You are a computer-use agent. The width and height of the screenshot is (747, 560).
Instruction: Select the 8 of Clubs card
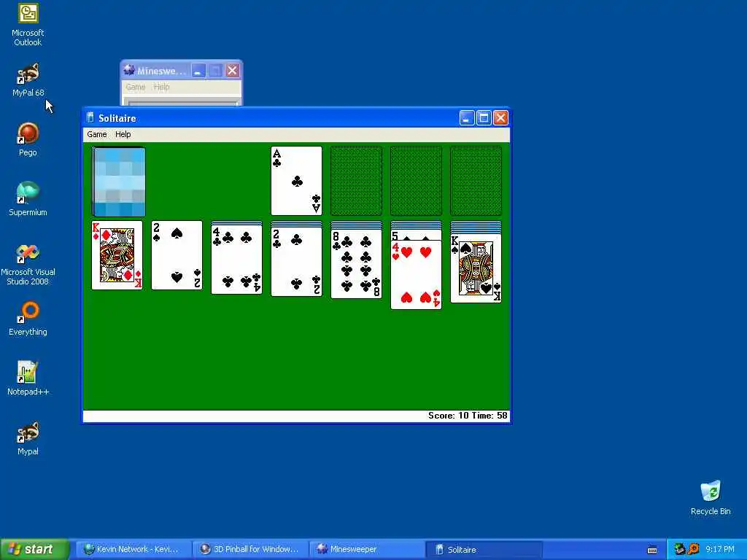tap(356, 264)
